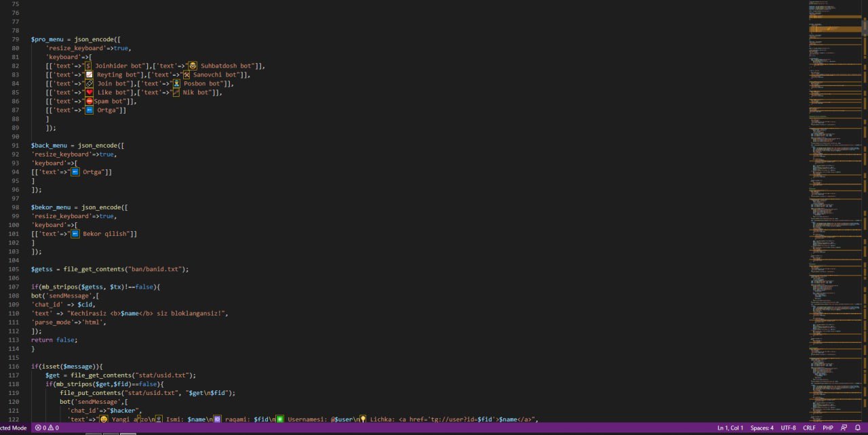Click the arrow emoji before Bekor qilish

[x=75, y=234]
